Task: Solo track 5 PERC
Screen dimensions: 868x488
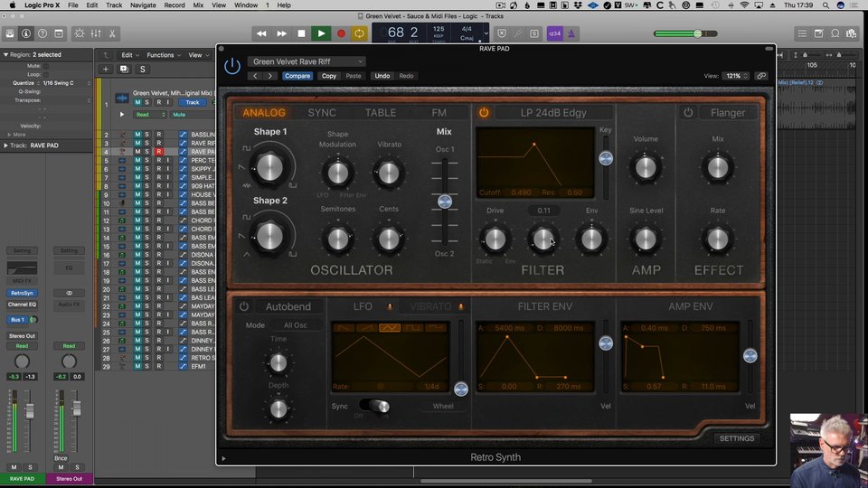Action: click(146, 161)
